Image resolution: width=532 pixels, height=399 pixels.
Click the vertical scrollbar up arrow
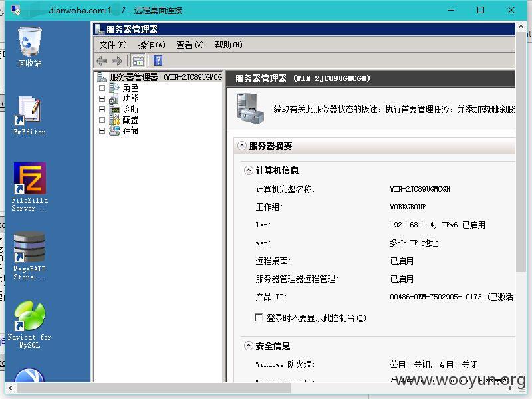[x=521, y=27]
